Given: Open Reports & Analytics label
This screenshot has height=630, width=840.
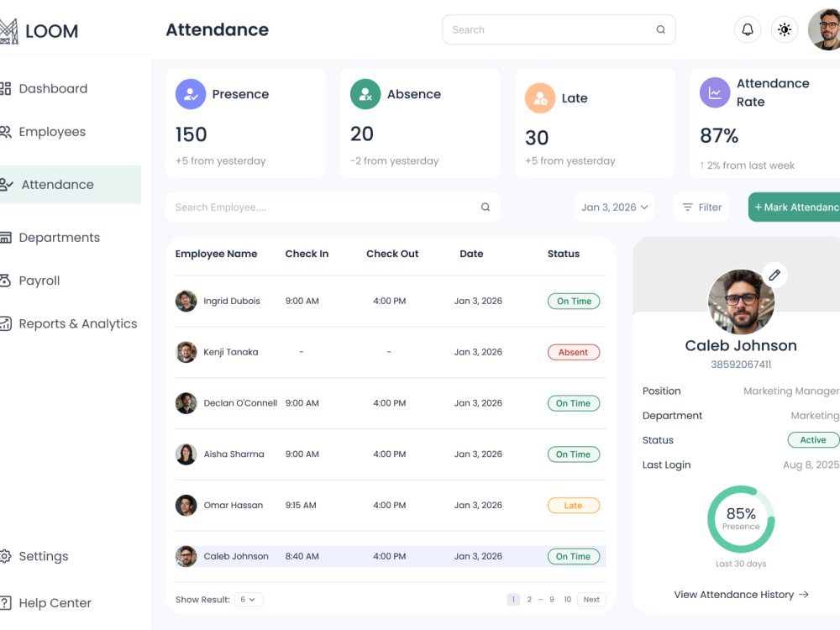Looking at the screenshot, I should (x=78, y=323).
